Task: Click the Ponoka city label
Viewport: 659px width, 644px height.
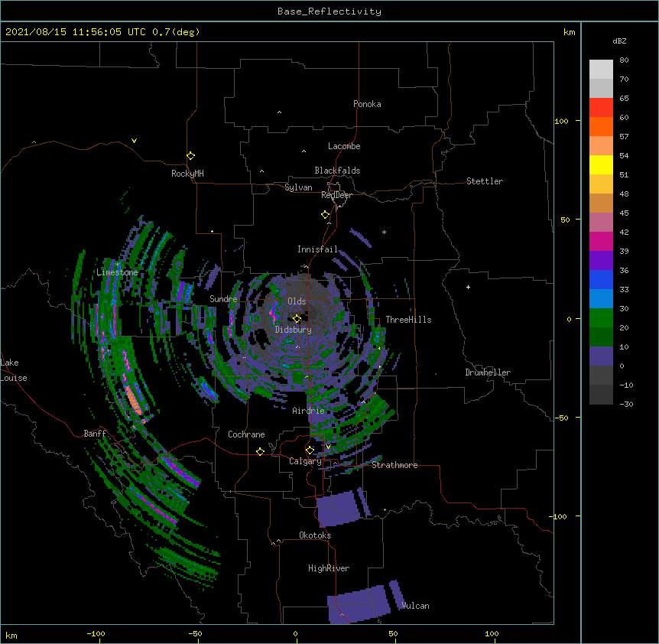Action: pyautogui.click(x=367, y=104)
